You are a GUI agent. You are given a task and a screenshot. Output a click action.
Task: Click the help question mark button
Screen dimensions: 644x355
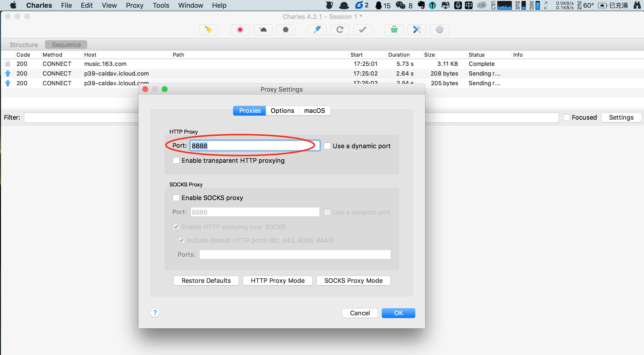[155, 313]
